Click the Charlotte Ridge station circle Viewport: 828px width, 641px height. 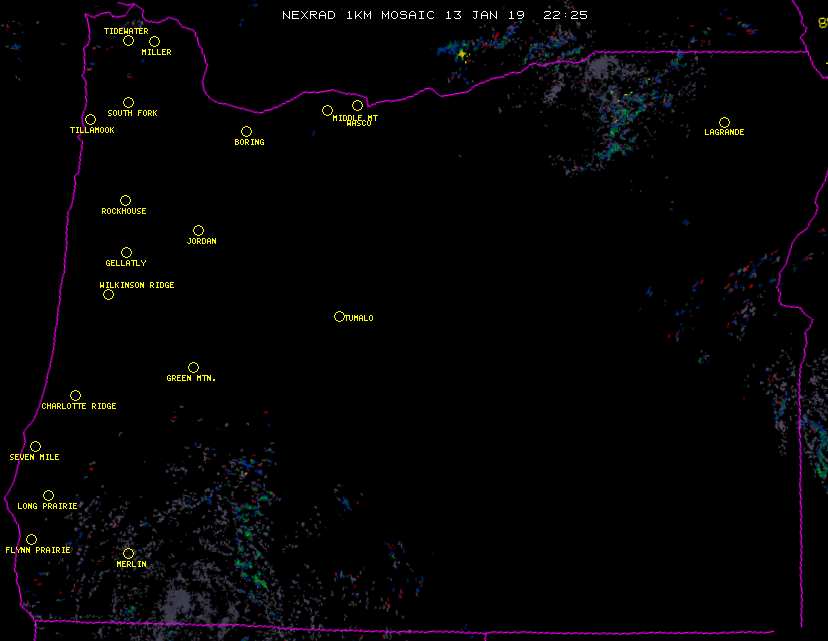point(75,395)
